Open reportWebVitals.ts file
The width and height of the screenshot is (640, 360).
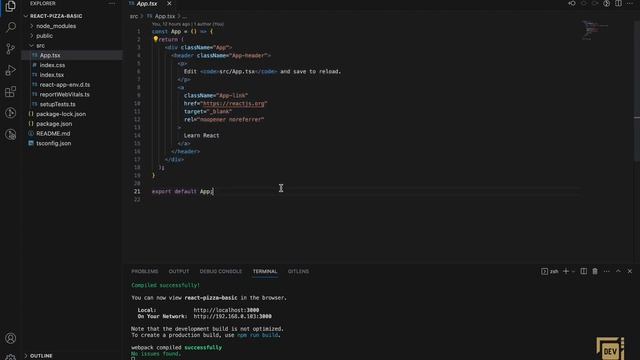[x=71, y=94]
